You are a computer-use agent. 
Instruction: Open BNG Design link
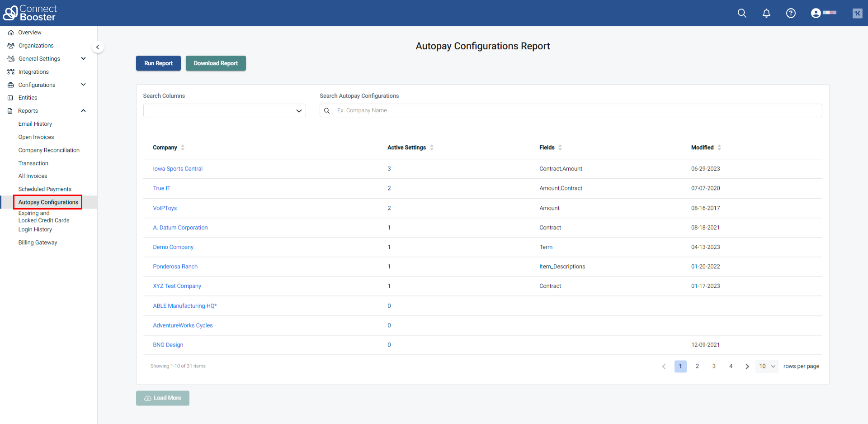point(168,345)
